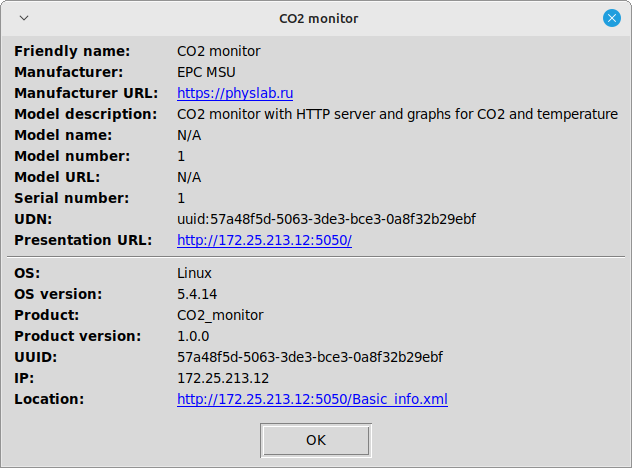The height and width of the screenshot is (468, 632).
Task: Click the Friendly name value CO2 monitor
Action: point(218,51)
